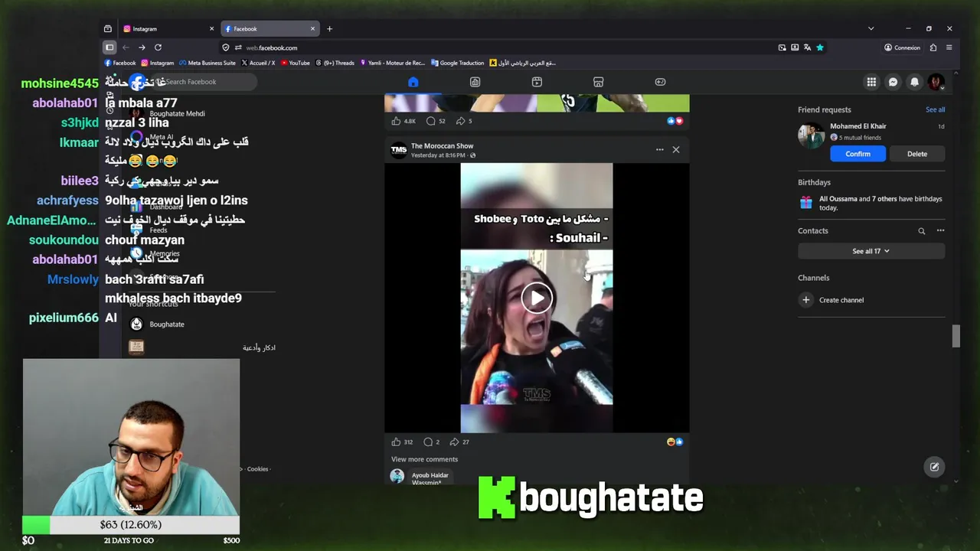This screenshot has height=551, width=980.
Task: Open the browser hamburger menu
Action: [x=949, y=47]
